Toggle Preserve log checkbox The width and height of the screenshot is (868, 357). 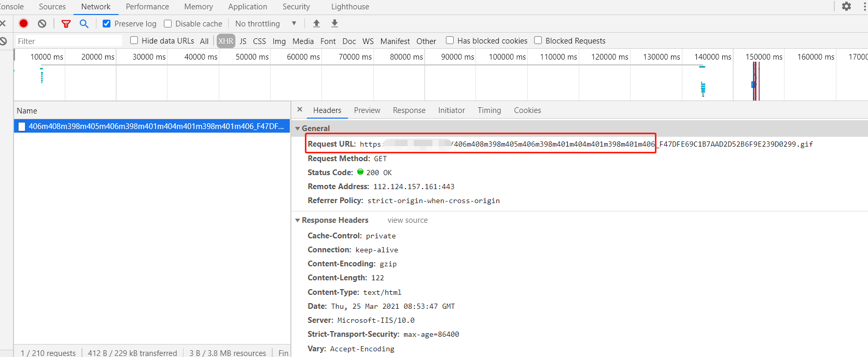click(x=106, y=23)
